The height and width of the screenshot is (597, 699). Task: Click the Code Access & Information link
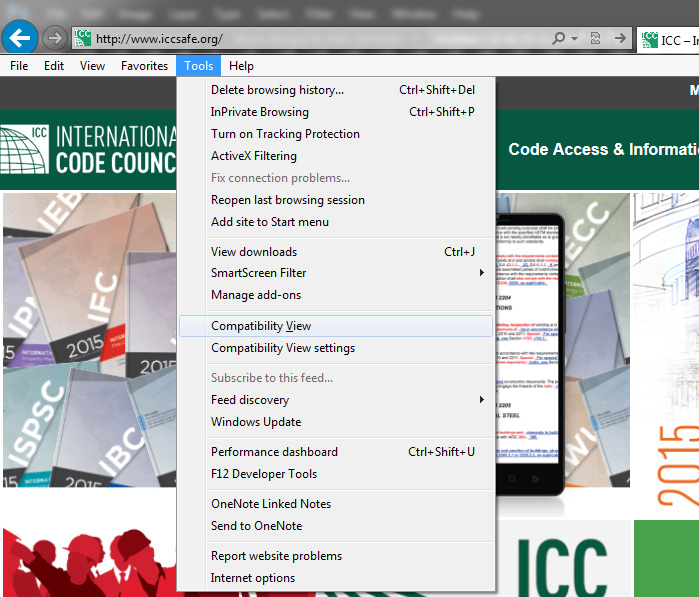(x=602, y=149)
